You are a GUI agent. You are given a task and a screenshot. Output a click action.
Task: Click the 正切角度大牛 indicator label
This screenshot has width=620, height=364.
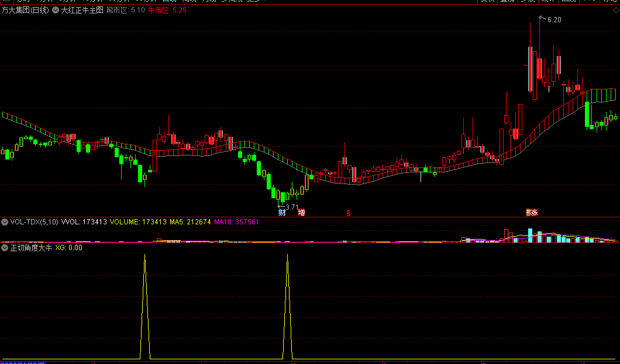click(31, 248)
